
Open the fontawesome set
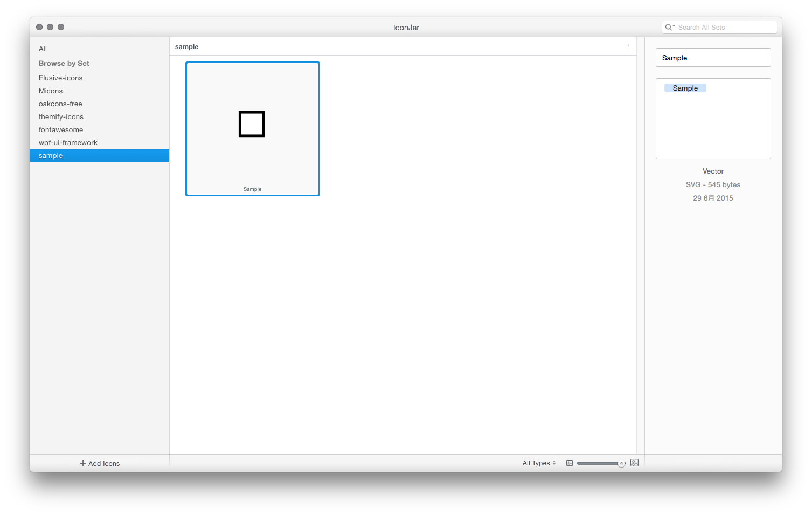61,130
